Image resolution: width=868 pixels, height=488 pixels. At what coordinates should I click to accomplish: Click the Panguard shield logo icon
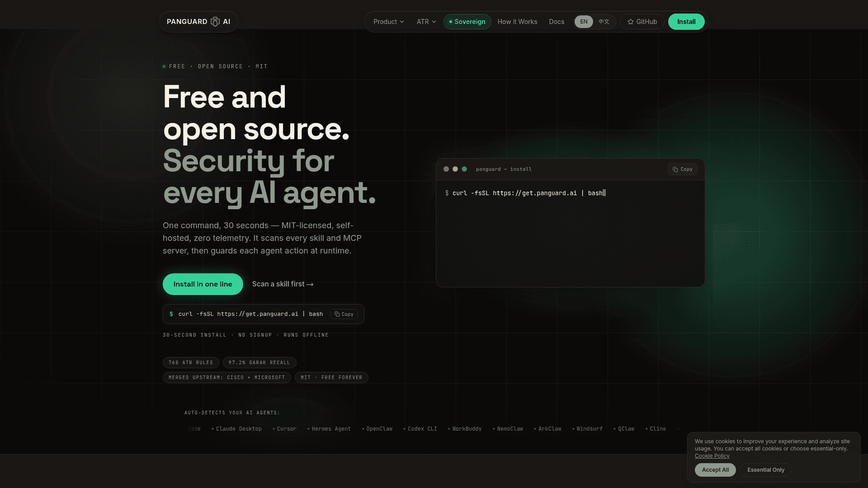(215, 22)
